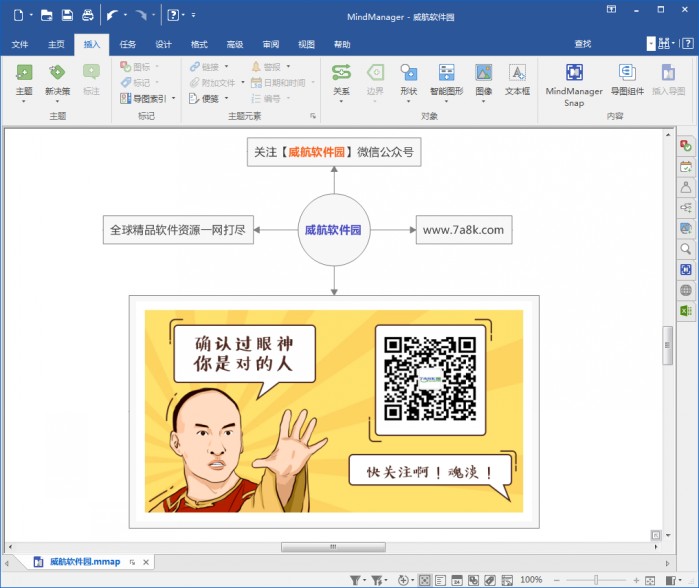The image size is (699, 588).
Task: Open the 导图索引 (Map Index) marker option
Action: point(144,99)
